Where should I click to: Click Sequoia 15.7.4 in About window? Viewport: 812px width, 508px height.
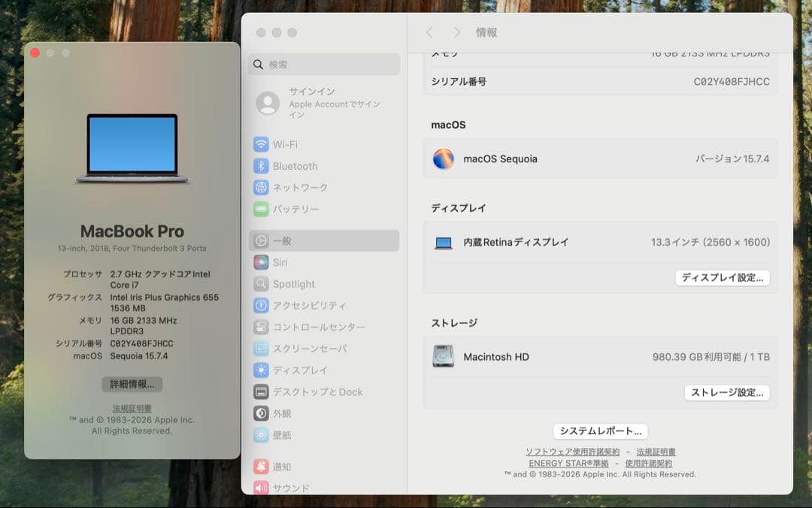139,355
